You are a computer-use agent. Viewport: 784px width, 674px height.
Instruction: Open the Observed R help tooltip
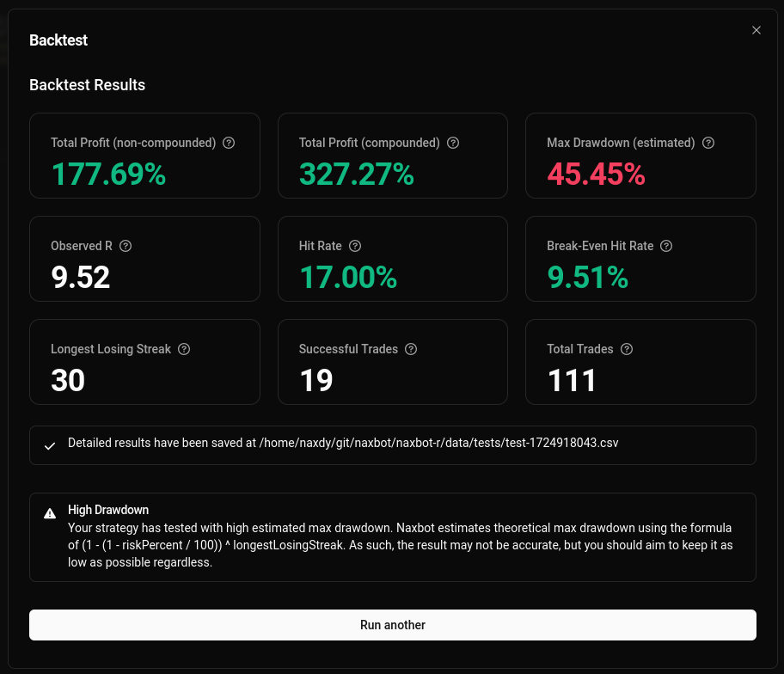(x=126, y=246)
